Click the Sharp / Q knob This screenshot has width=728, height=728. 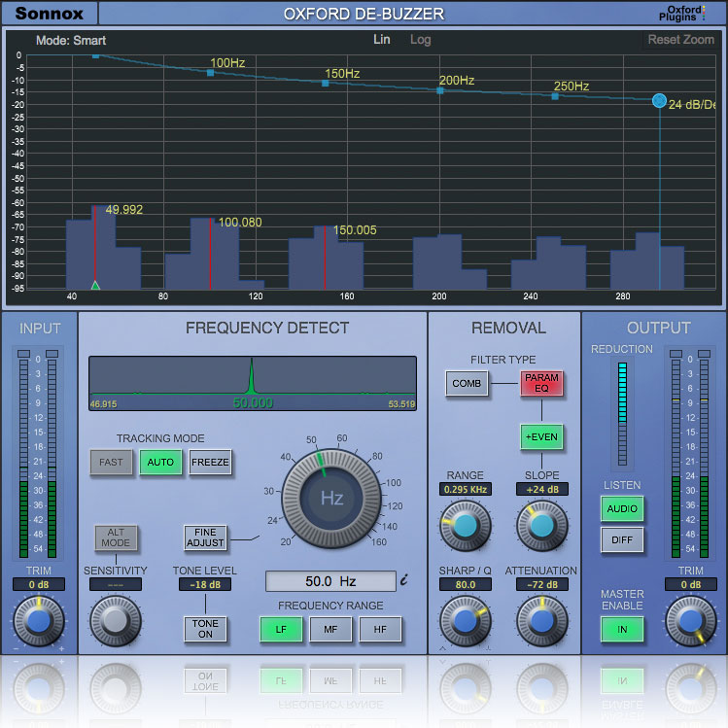[465, 619]
